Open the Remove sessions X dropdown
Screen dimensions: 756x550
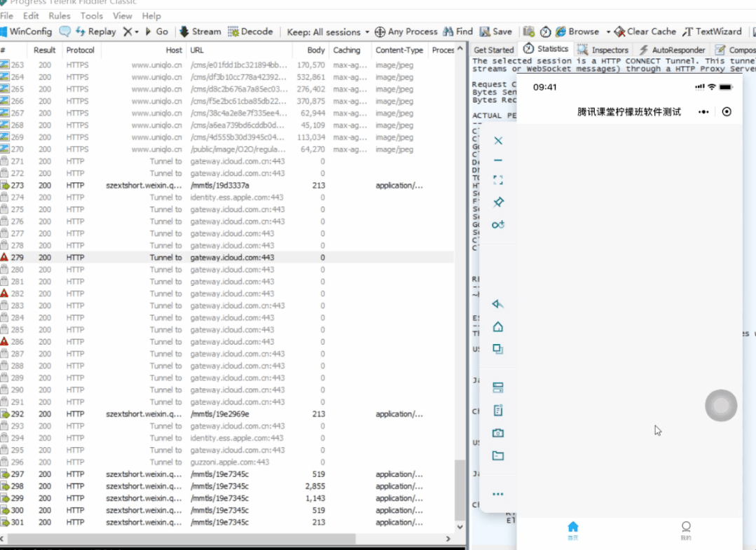[130, 32]
